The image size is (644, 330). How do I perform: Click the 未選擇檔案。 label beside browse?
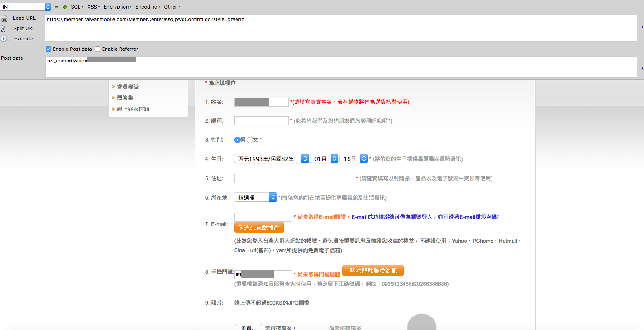[281, 328]
